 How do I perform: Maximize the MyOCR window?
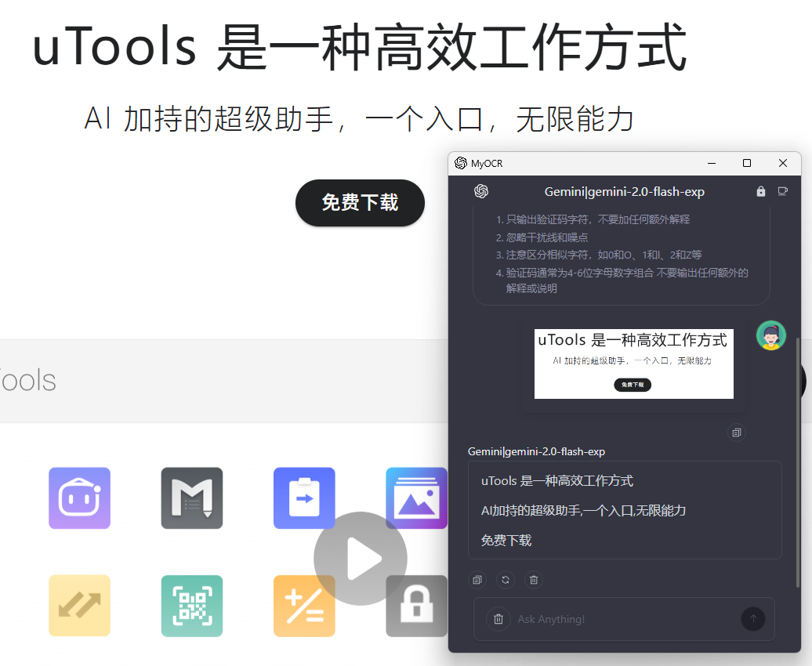(747, 163)
